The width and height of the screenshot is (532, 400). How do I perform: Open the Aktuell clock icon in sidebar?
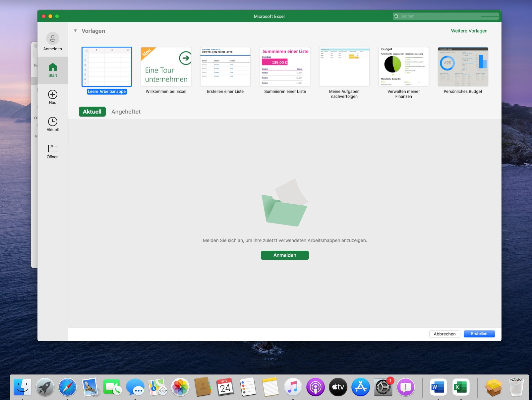52,122
